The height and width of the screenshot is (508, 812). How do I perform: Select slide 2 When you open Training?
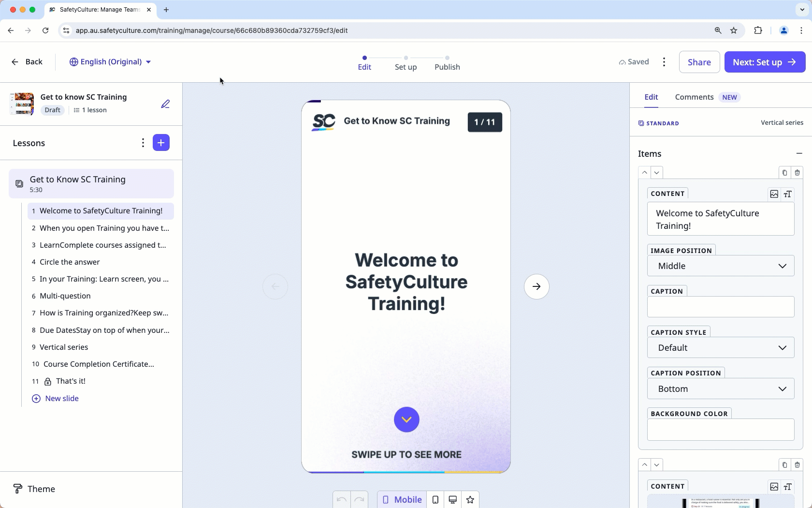[x=101, y=228]
